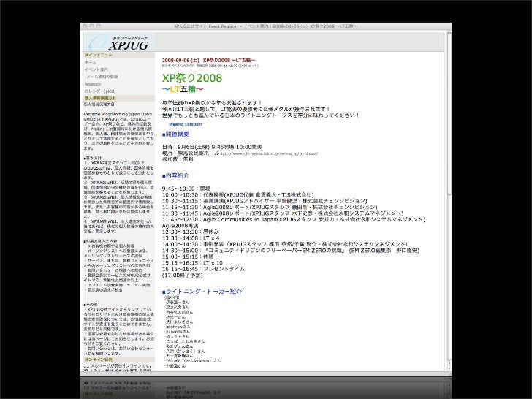This screenshot has height=399, width=532.
Task: Click the 10:00~10:30 代表挨拶 schedule line
Action: [x=237, y=194]
